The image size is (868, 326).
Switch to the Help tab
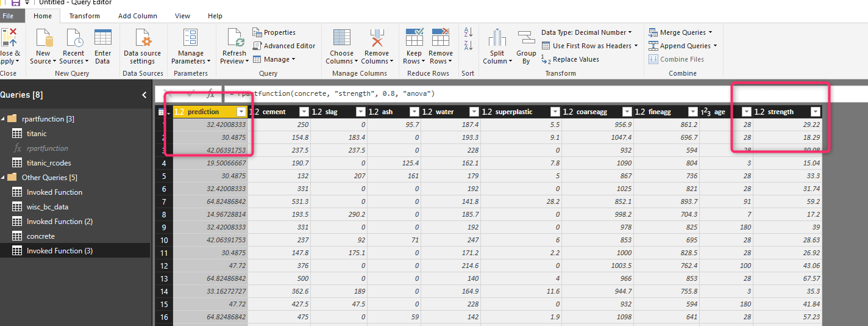tap(215, 16)
